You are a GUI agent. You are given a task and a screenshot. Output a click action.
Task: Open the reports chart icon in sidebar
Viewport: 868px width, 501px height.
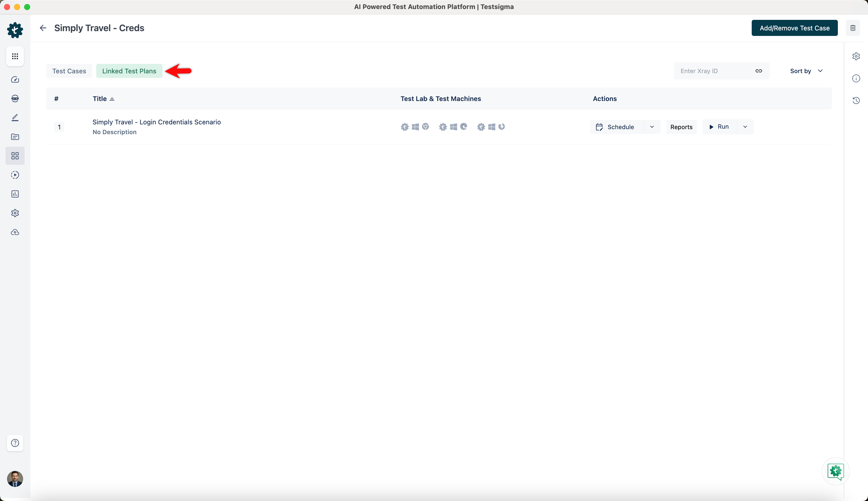click(x=15, y=194)
